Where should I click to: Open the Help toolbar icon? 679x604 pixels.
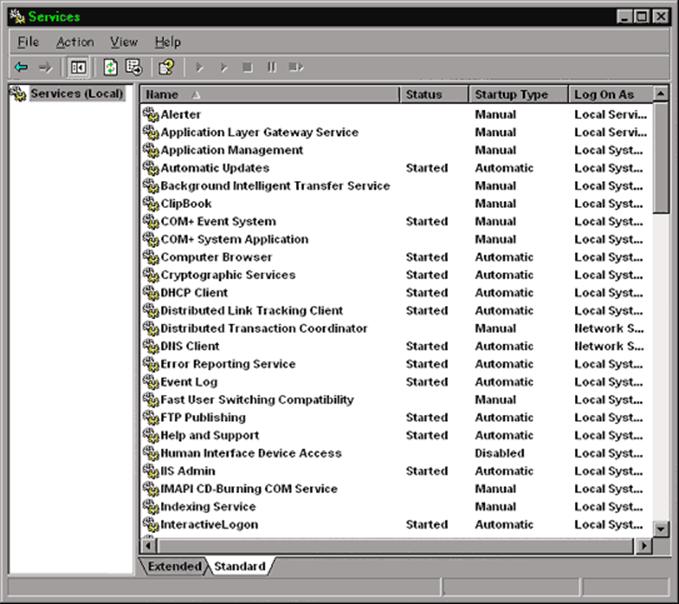click(166, 67)
